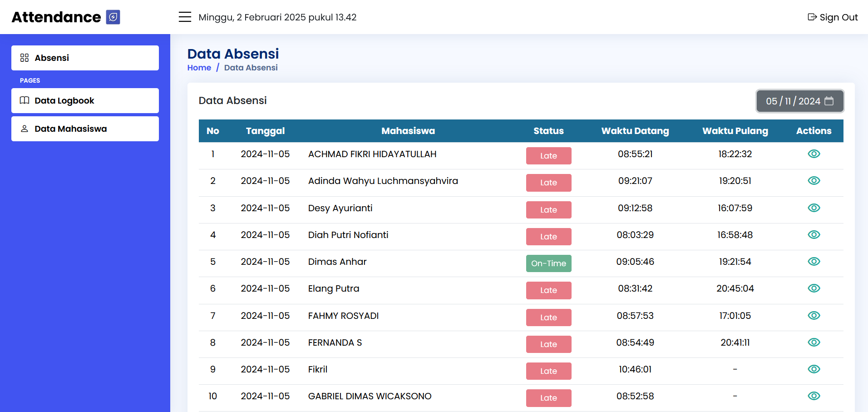Click eye icon for Adinda Wahyu Luchmansyahvira

click(x=814, y=181)
